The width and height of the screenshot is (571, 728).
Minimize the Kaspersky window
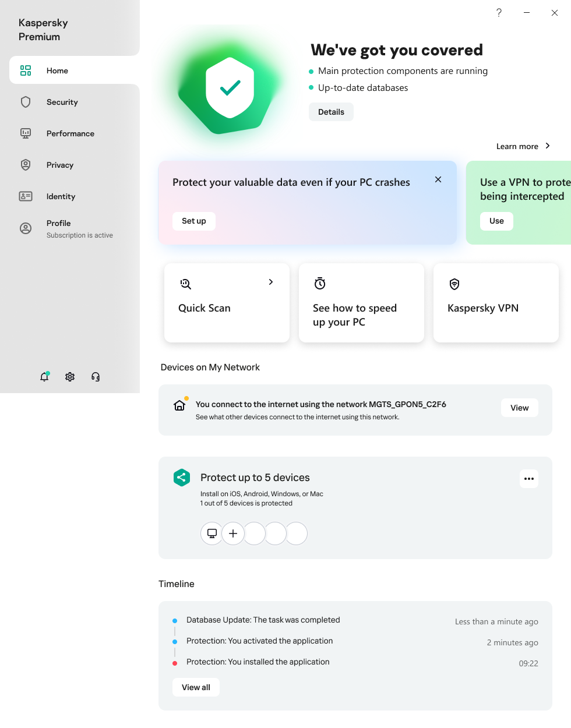pyautogui.click(x=527, y=12)
